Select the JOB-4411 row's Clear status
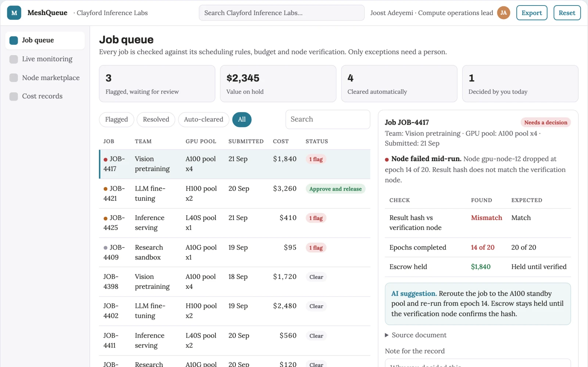The image size is (588, 367). pyautogui.click(x=316, y=336)
